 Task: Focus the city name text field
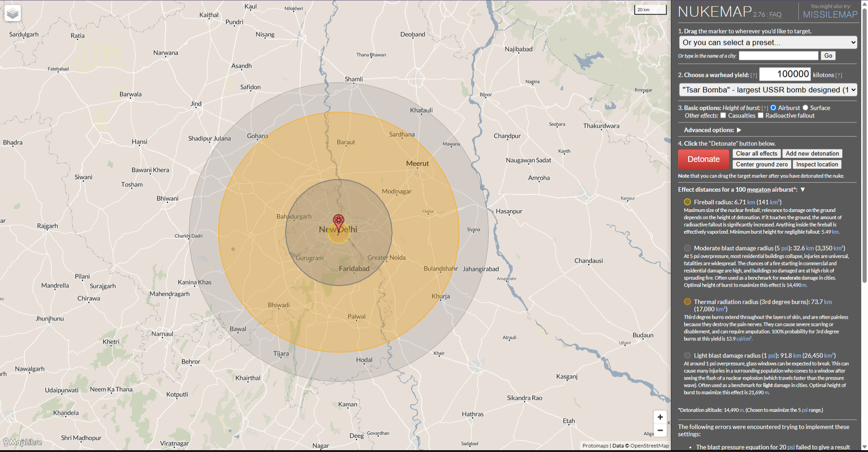click(x=778, y=56)
